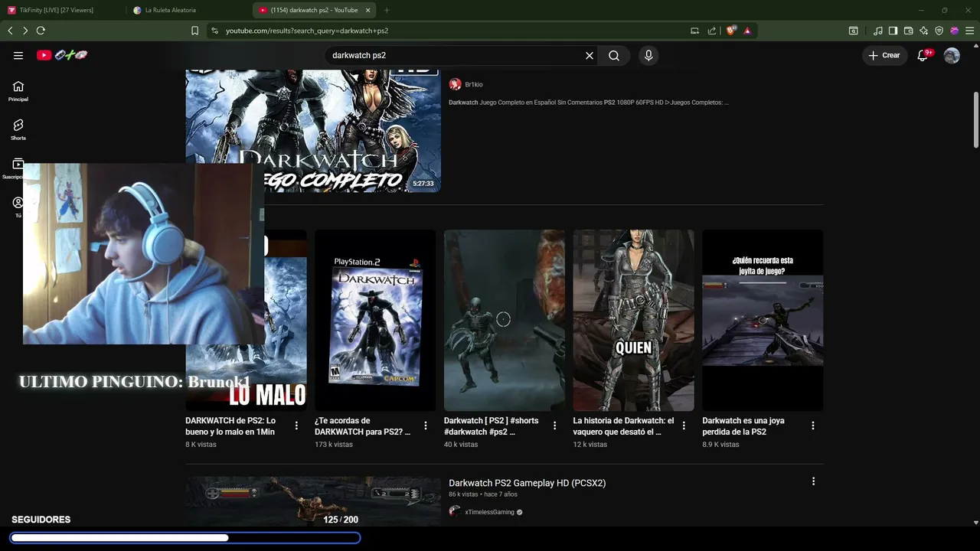Open the skeleton gameplay short thumbnail

pos(505,320)
